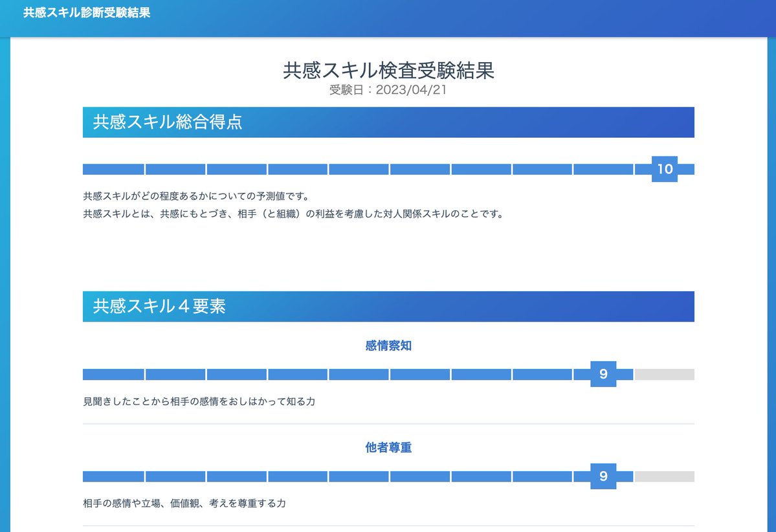The width and height of the screenshot is (776, 532).
Task: Click the description 見聞きしたことから相手の感情をおしはかって知る力
Action: tap(199, 401)
